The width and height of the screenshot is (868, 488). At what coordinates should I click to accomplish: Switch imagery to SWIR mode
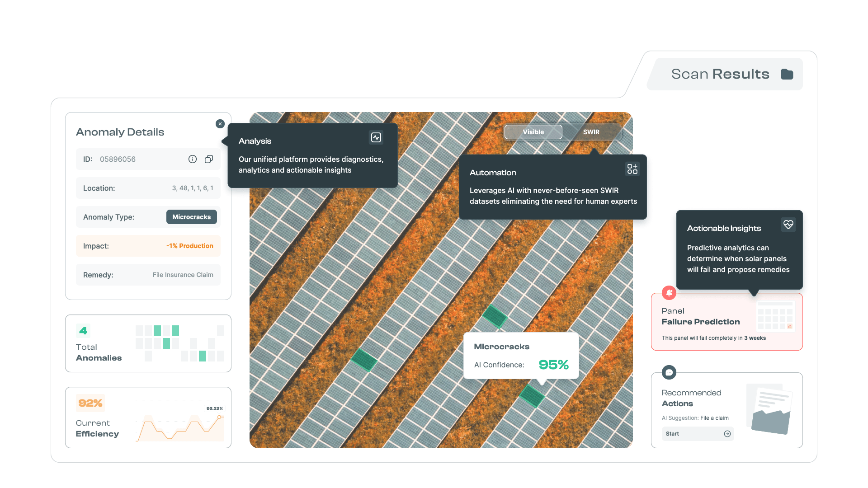point(591,132)
